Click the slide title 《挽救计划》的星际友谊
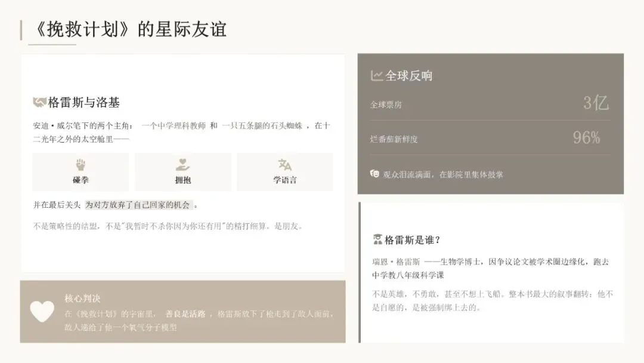The width and height of the screenshot is (644, 363). click(131, 29)
